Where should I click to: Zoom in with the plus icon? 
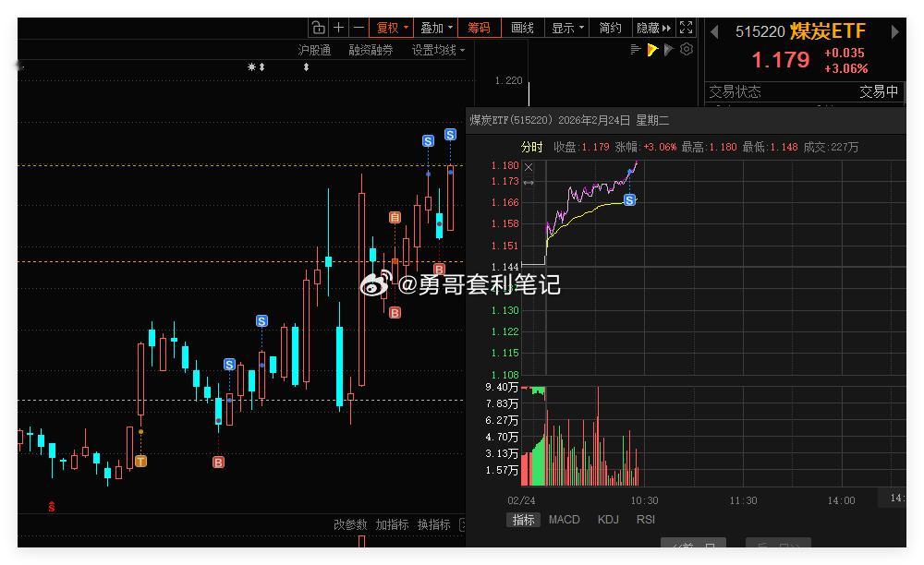pos(338,27)
